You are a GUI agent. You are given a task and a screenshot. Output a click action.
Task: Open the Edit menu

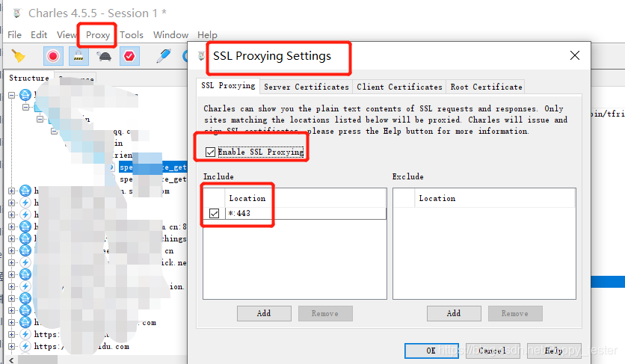pos(39,35)
